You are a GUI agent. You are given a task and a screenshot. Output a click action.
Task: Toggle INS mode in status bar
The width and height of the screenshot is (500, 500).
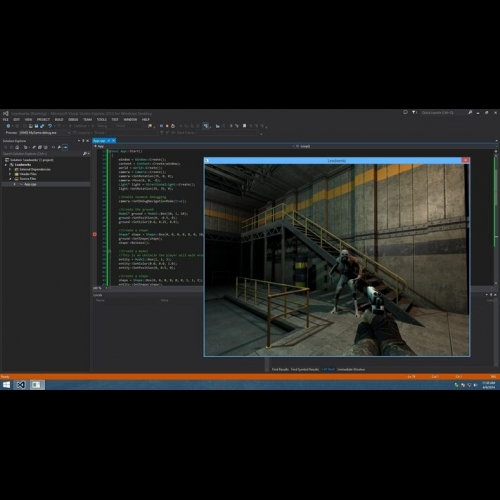point(493,377)
